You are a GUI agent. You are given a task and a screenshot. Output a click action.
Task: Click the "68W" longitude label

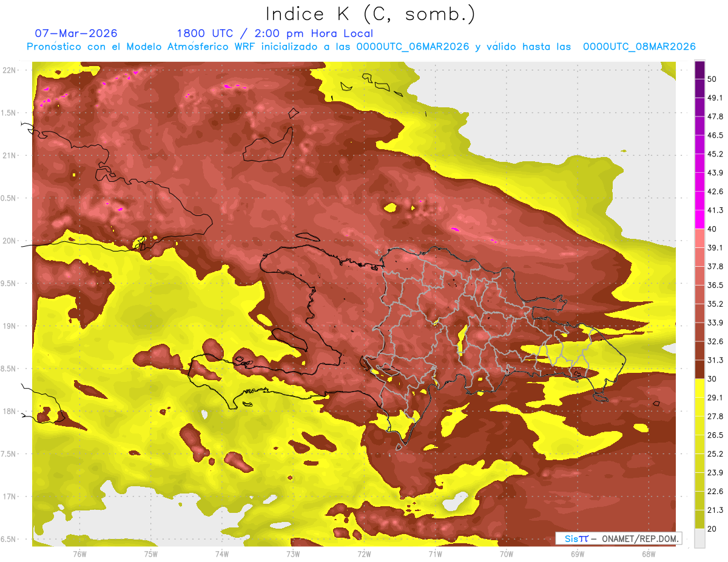pos(649,554)
